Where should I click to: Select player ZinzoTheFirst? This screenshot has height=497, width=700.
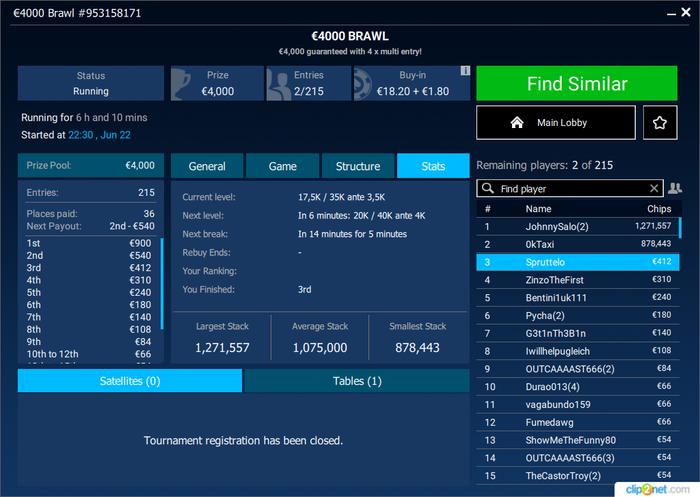coord(578,280)
